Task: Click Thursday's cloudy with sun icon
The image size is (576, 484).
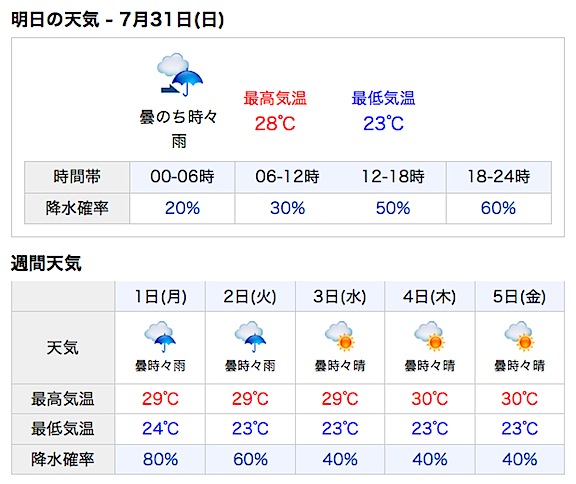Action: [x=429, y=336]
